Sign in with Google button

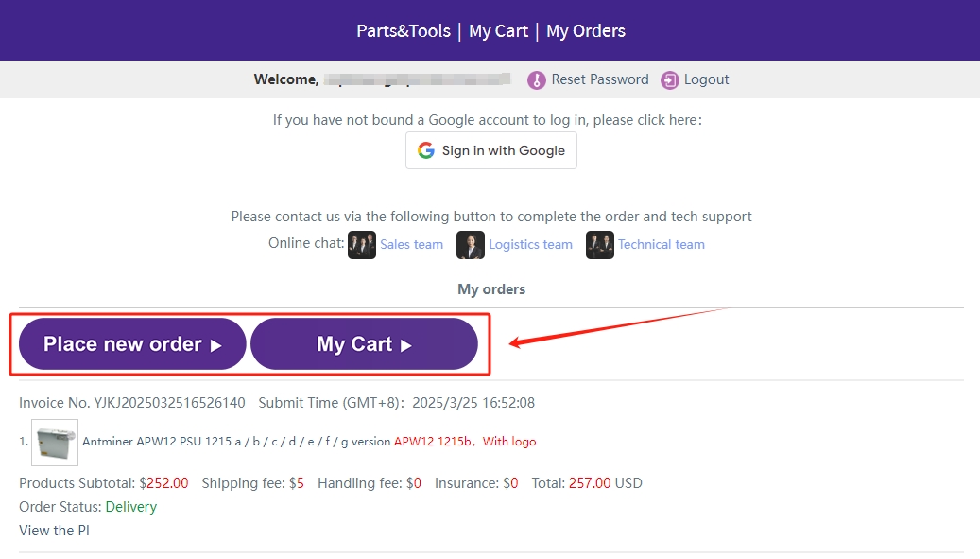coord(491,150)
